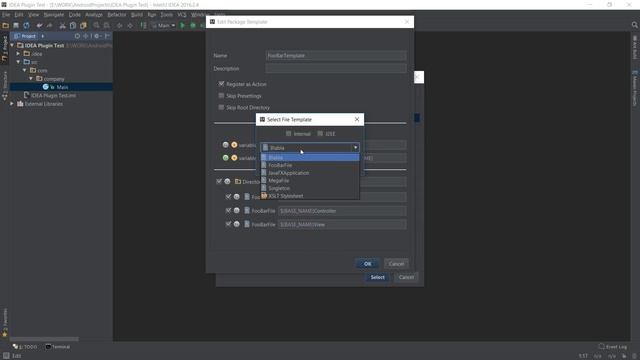Click the Undo arrow in toolbar
Viewport: 640px width, 360px height.
tap(39, 25)
